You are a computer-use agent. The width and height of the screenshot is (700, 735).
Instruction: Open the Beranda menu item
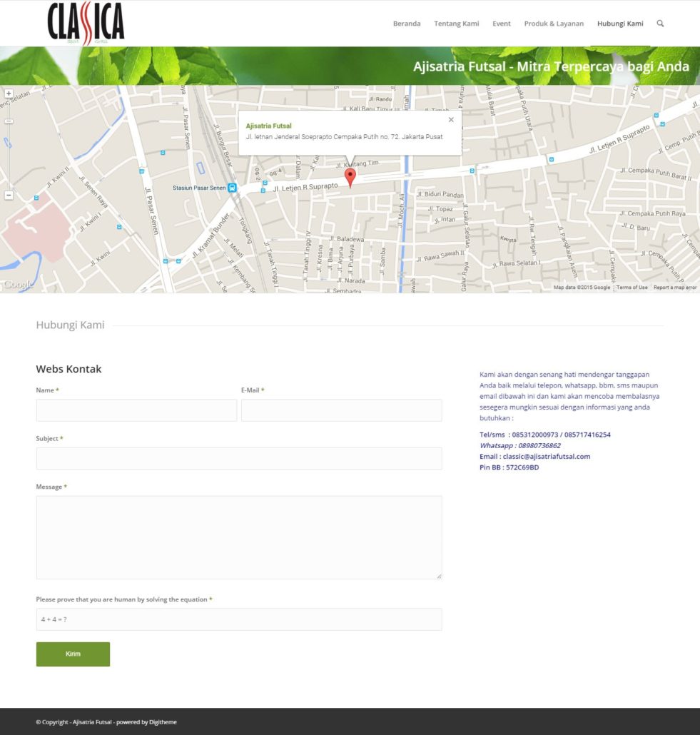[x=407, y=24]
